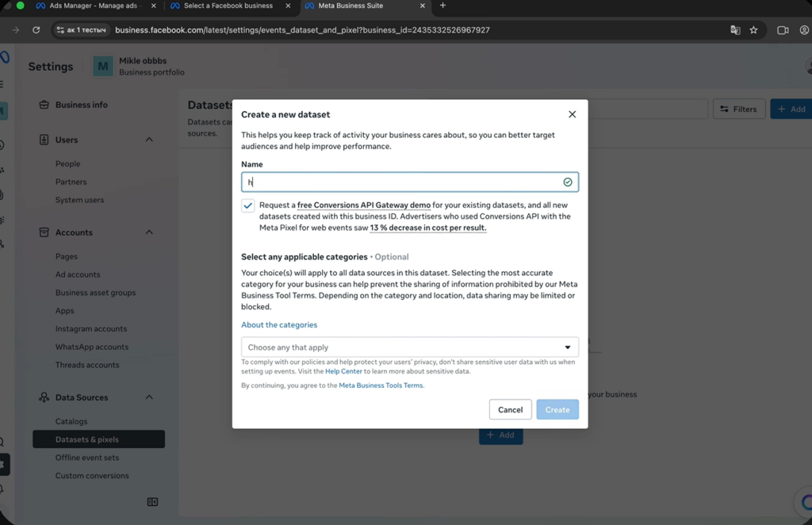
Task: Click the Create button
Action: pos(557,409)
